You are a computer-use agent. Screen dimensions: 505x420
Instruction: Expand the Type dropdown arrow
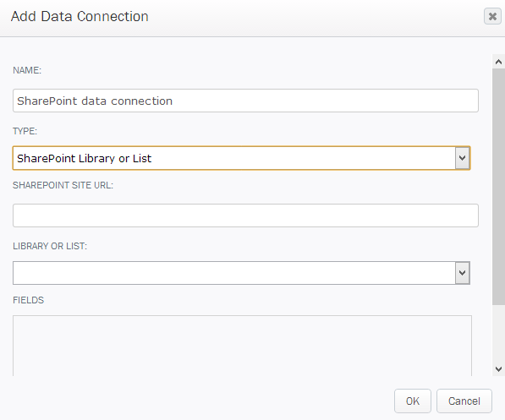462,158
